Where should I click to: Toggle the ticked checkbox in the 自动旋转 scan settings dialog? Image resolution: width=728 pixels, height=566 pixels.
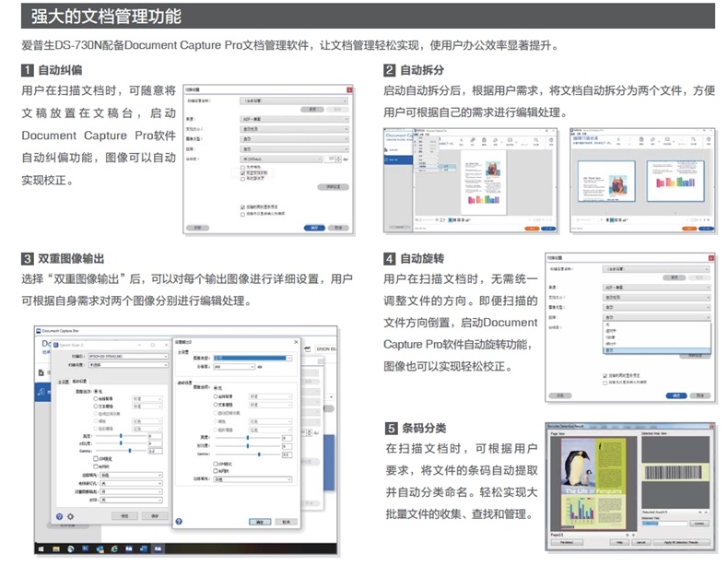click(x=605, y=375)
